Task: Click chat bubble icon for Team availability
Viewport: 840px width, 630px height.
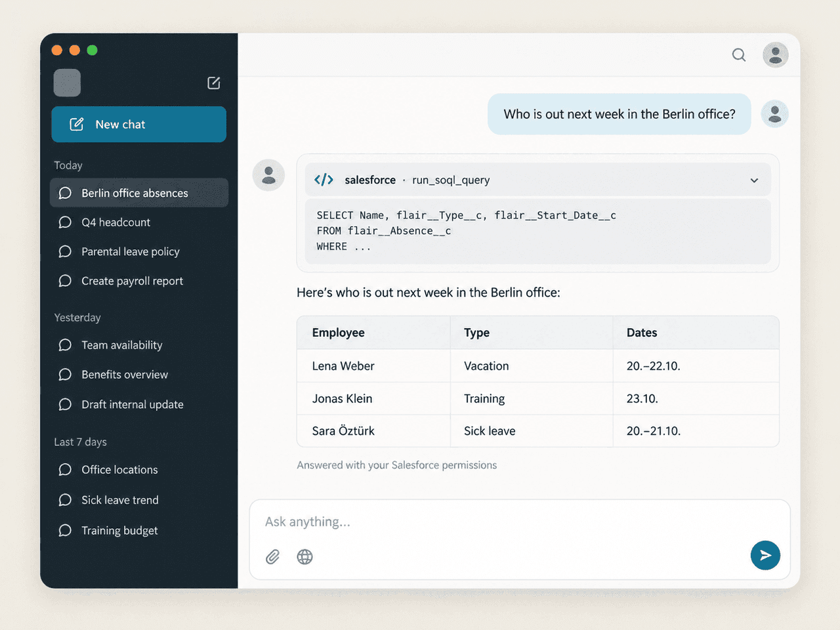Action: [65, 345]
